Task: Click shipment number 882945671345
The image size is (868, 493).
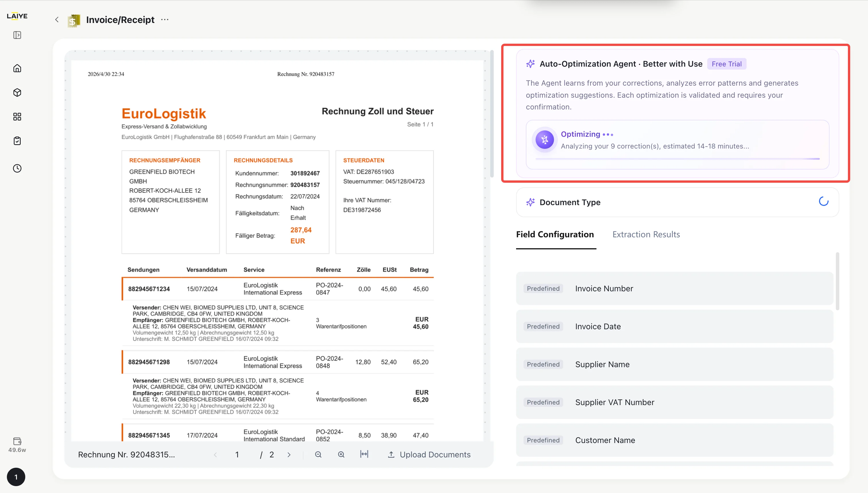Action: coord(149,436)
